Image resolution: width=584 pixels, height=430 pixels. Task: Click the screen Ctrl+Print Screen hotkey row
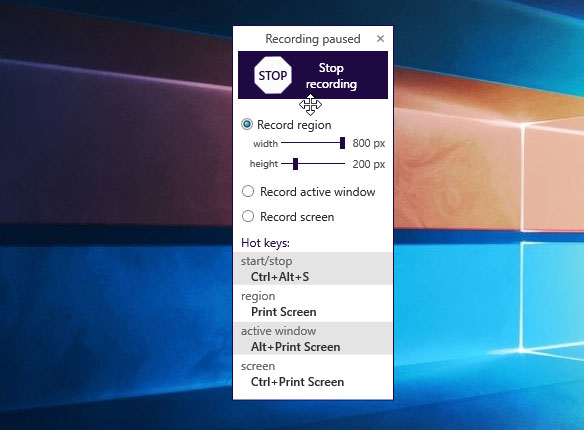pyautogui.click(x=313, y=374)
